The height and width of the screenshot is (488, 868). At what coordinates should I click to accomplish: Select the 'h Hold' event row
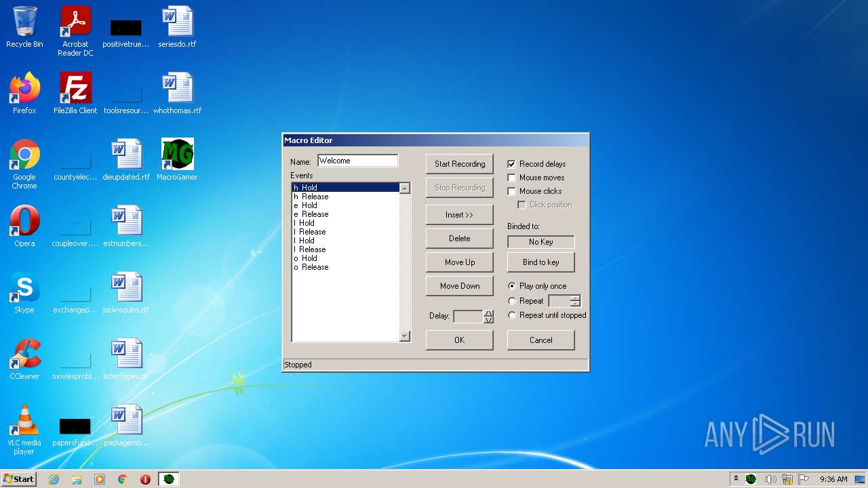(x=345, y=188)
